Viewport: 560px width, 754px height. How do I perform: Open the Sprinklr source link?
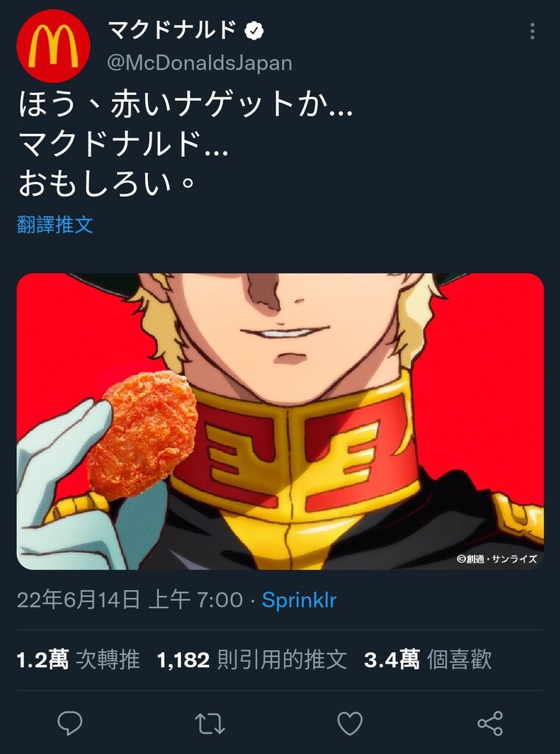click(x=299, y=600)
